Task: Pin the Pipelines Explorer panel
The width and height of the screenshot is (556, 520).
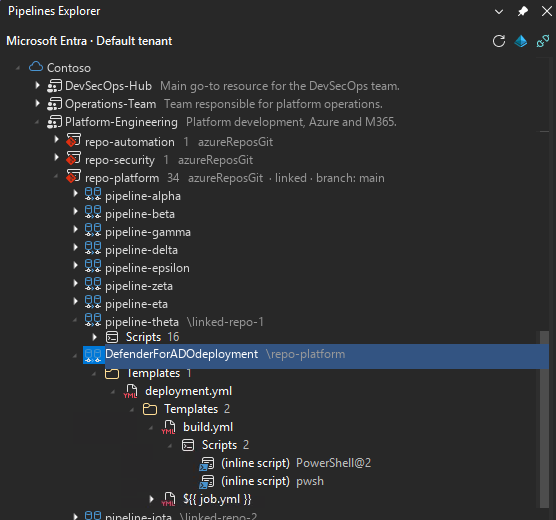Action: (x=523, y=11)
